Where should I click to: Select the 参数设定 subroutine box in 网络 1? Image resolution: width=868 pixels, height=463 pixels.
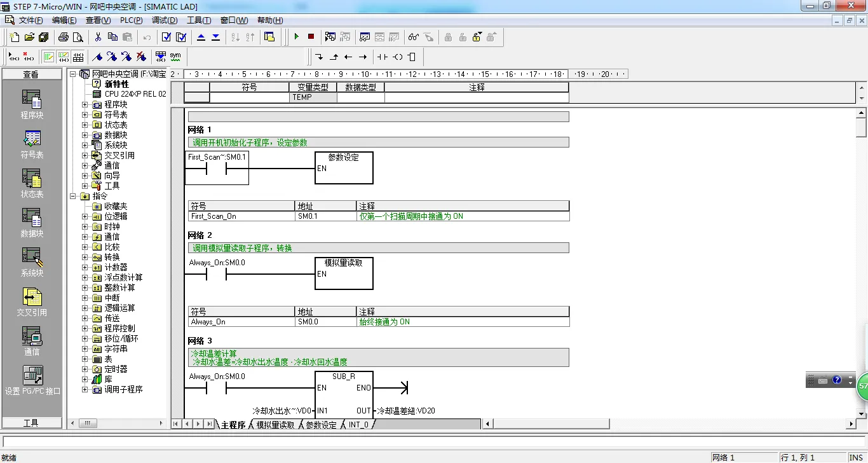pos(344,168)
